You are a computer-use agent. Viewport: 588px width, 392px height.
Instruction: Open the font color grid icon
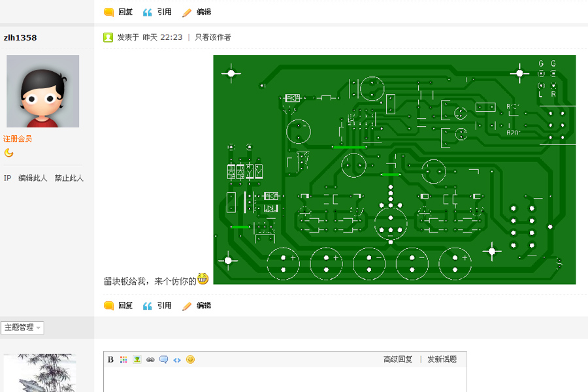coord(123,359)
